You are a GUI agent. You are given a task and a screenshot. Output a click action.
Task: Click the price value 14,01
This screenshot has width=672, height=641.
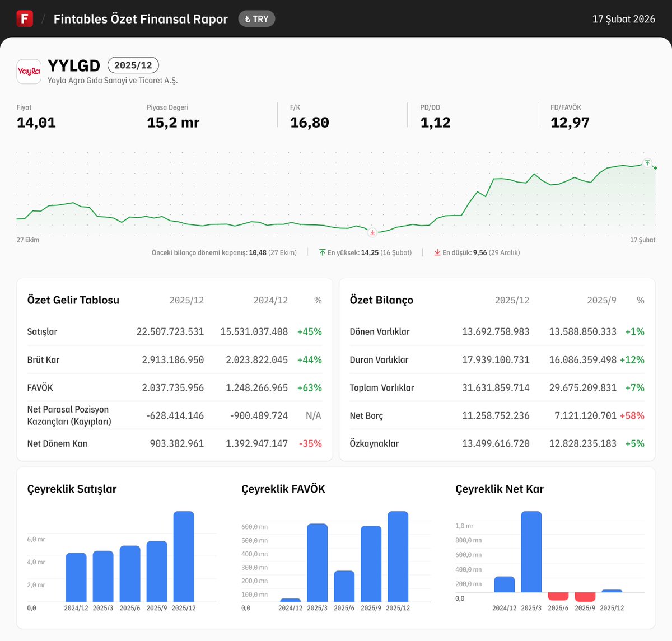tap(36, 123)
